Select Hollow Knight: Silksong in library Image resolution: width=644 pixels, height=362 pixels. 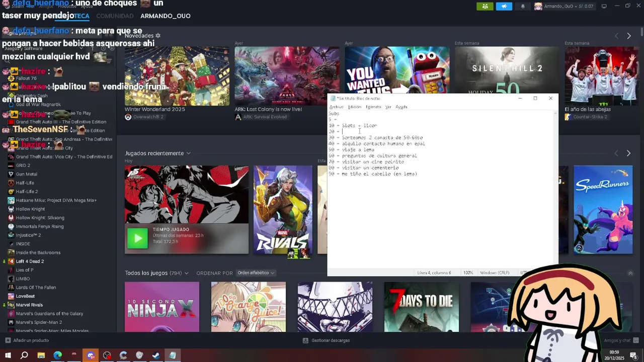[40, 218]
